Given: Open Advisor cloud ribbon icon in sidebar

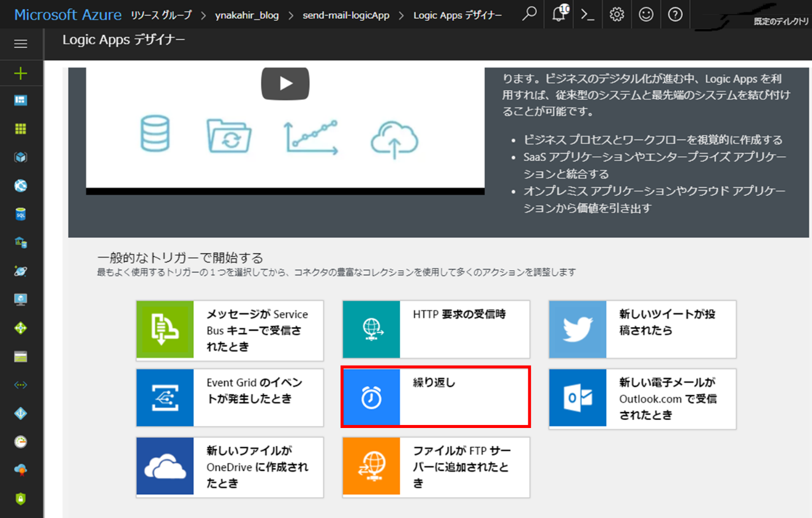Looking at the screenshot, I should (x=21, y=470).
